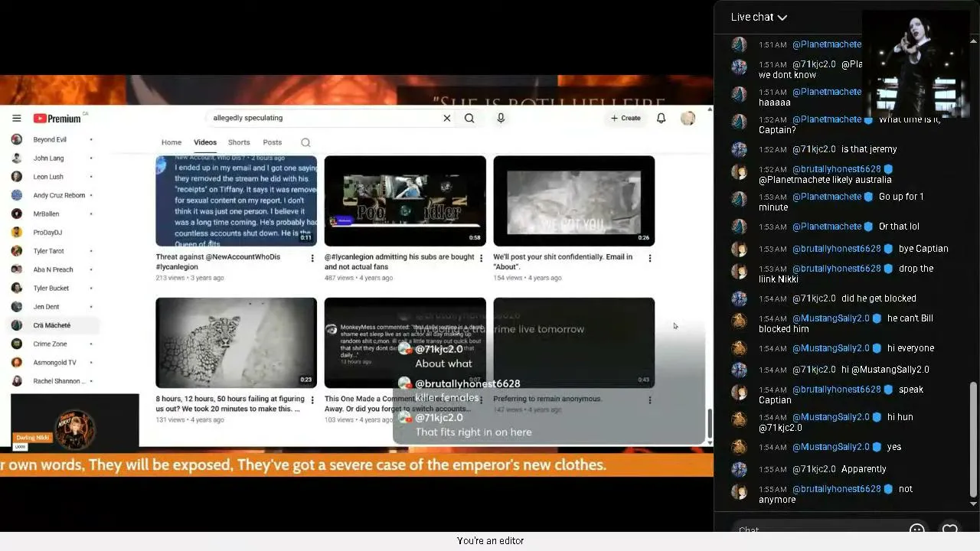
Task: Open Jen Dent channel avatar in sidebar
Action: (17, 307)
